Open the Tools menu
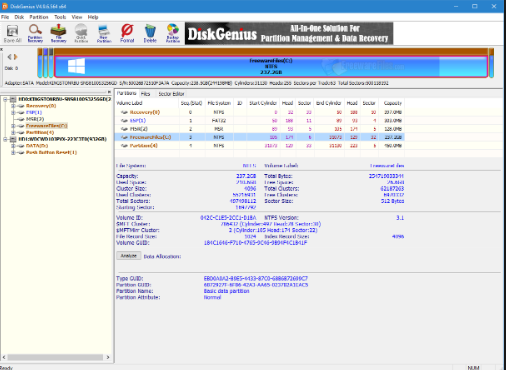This screenshot has width=506, height=370. [x=60, y=17]
